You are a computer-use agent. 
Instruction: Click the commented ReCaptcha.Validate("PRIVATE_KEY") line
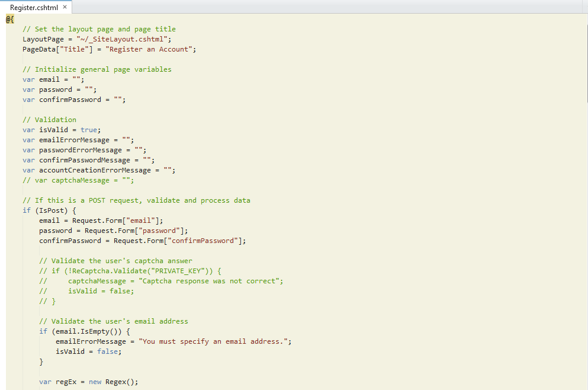pyautogui.click(x=130, y=271)
